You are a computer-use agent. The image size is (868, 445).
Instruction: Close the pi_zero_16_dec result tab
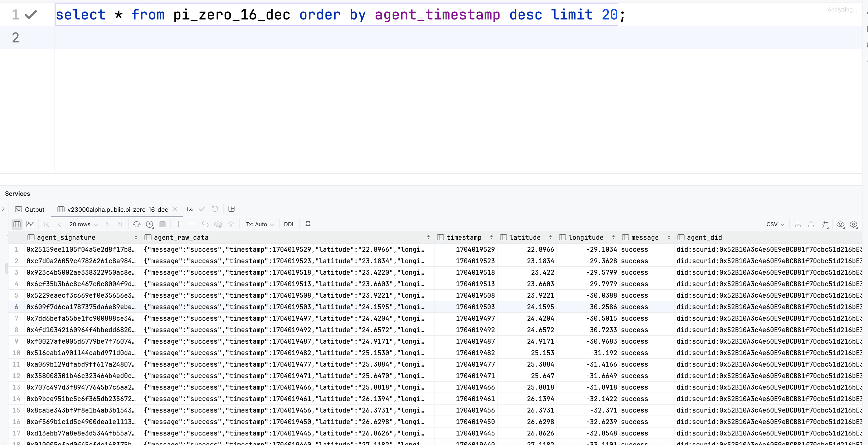175,209
